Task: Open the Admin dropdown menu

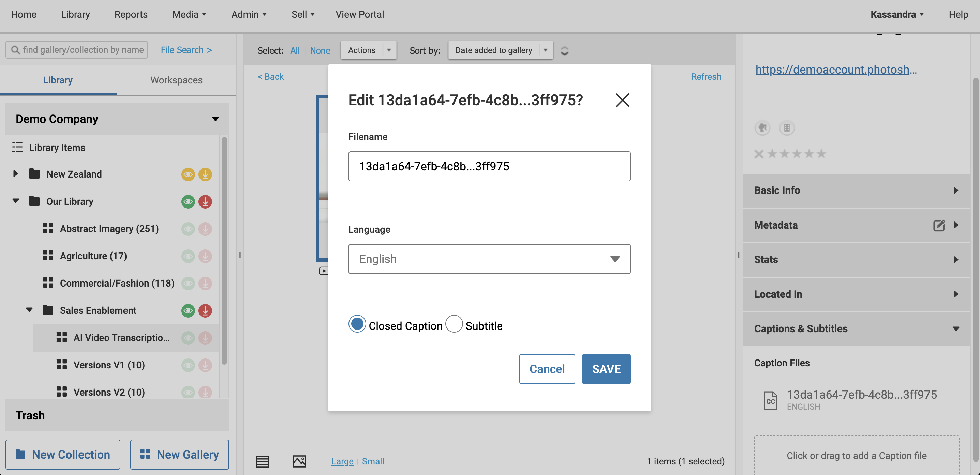Action: pyautogui.click(x=249, y=14)
